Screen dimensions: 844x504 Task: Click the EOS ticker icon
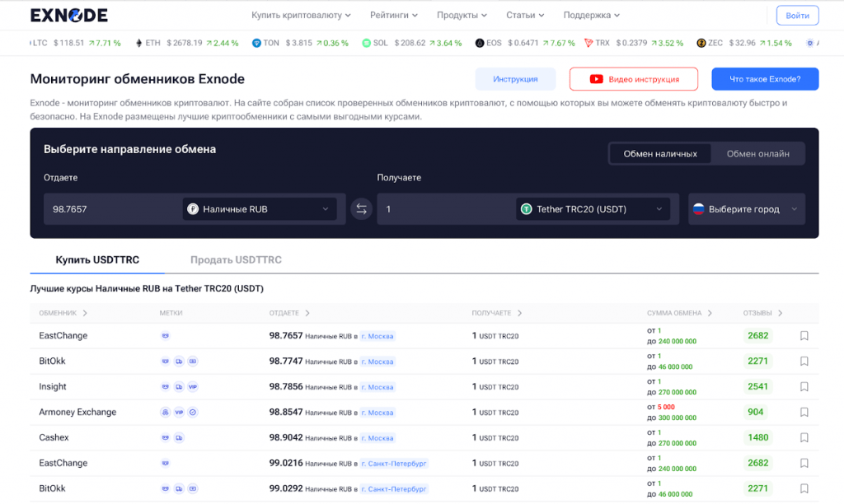click(x=479, y=43)
